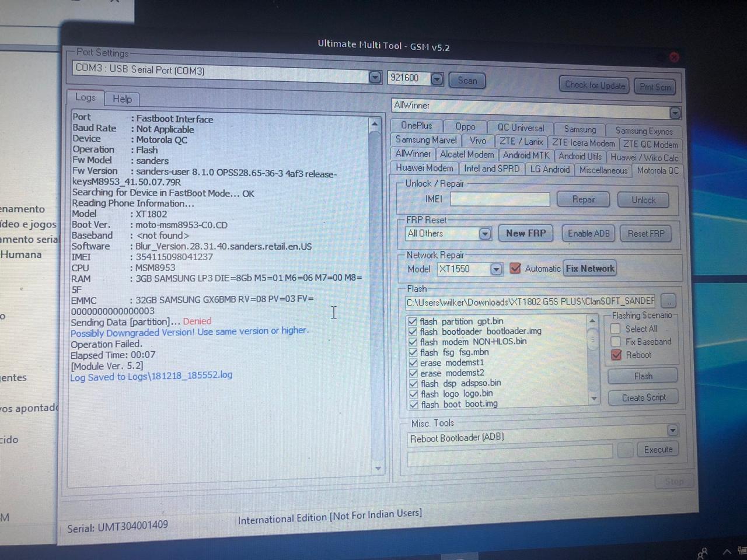Open the Alcatel Modem tab
The image size is (747, 560).
467,155
